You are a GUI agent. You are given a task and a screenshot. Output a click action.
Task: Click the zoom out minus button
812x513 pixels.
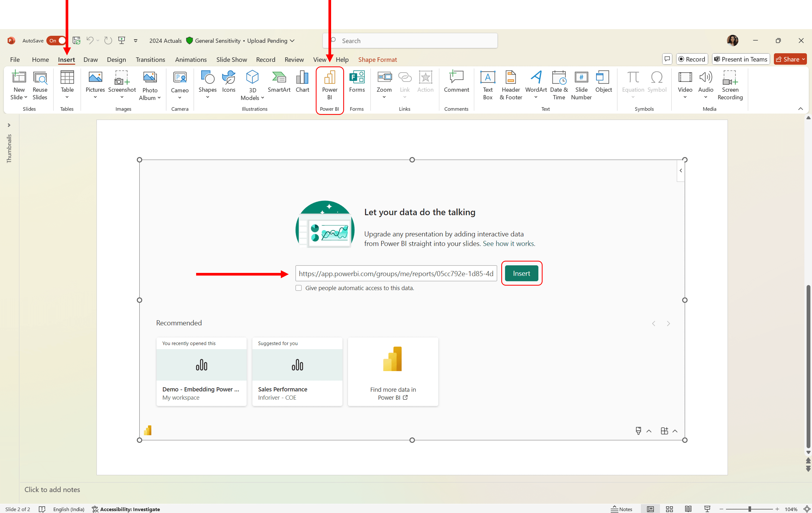(x=721, y=509)
